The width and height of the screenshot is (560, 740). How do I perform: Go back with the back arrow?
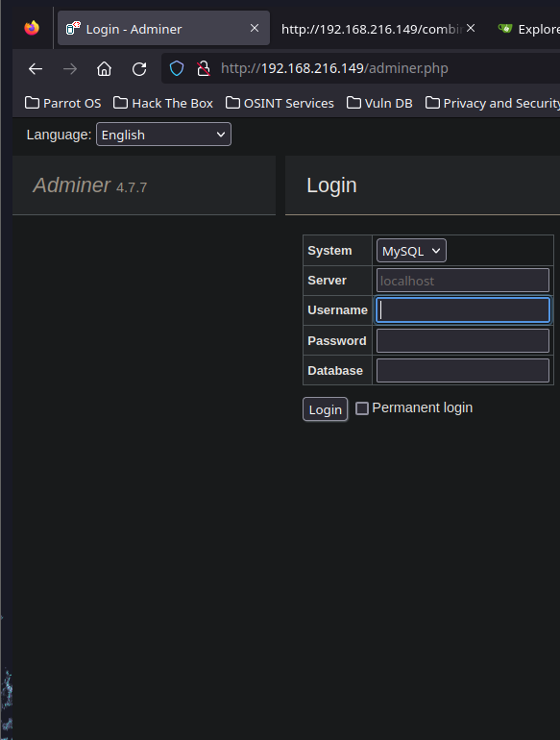(36, 69)
